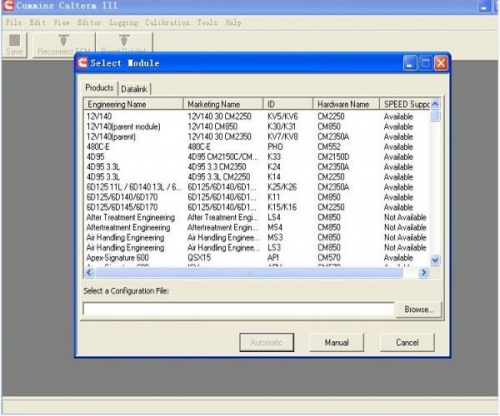Screen dimensions: 500x416
Task: Open the Calibration menu
Action: 167,23
